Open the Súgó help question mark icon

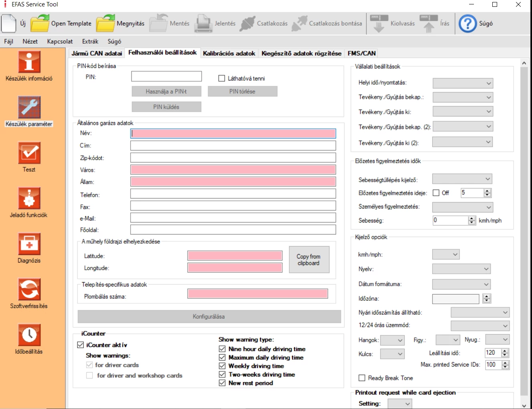[468, 24]
